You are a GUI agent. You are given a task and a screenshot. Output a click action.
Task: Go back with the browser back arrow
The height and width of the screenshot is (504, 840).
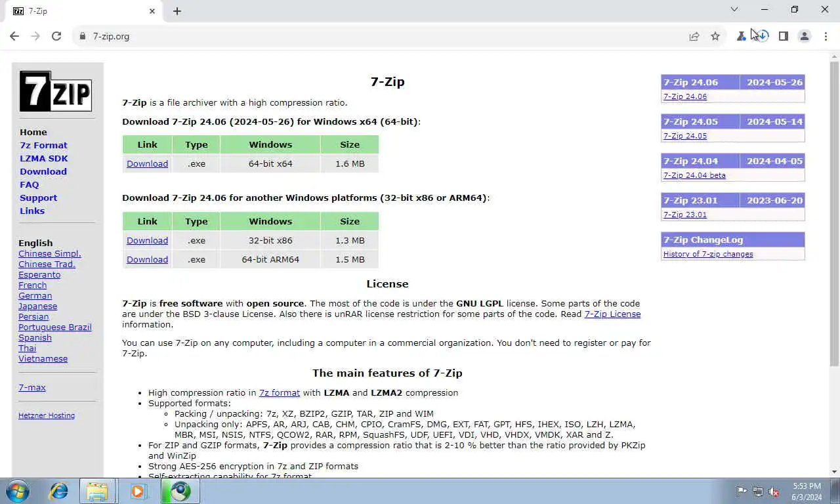coord(14,36)
